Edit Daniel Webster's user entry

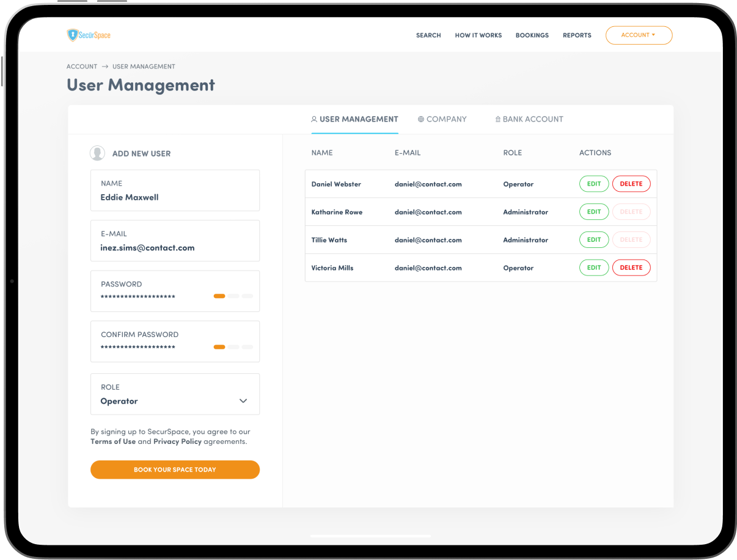pyautogui.click(x=594, y=184)
